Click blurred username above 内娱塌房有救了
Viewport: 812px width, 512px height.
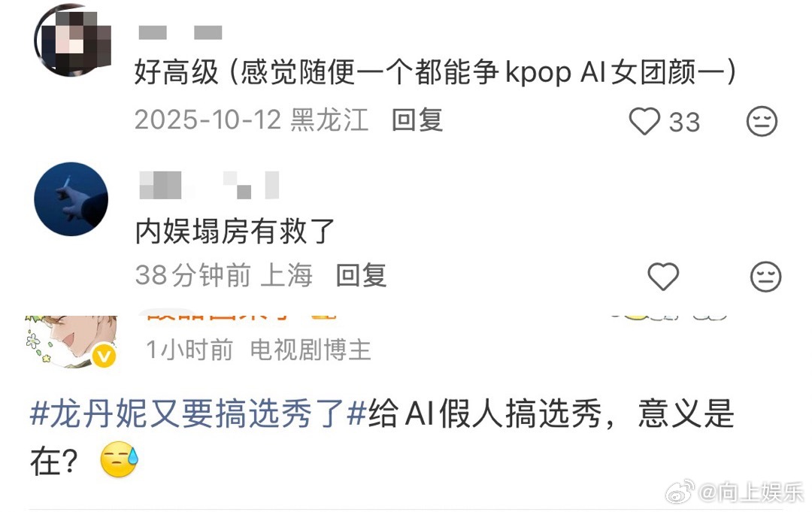pos(209,185)
